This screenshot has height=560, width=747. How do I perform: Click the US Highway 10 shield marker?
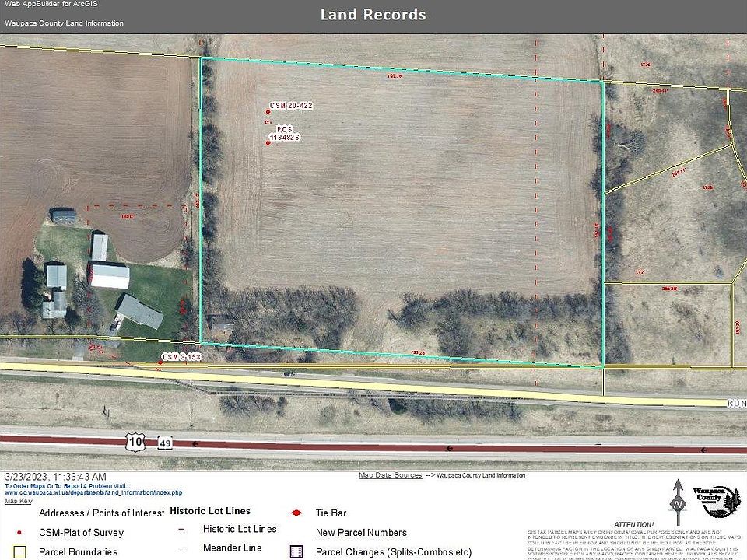point(135,442)
